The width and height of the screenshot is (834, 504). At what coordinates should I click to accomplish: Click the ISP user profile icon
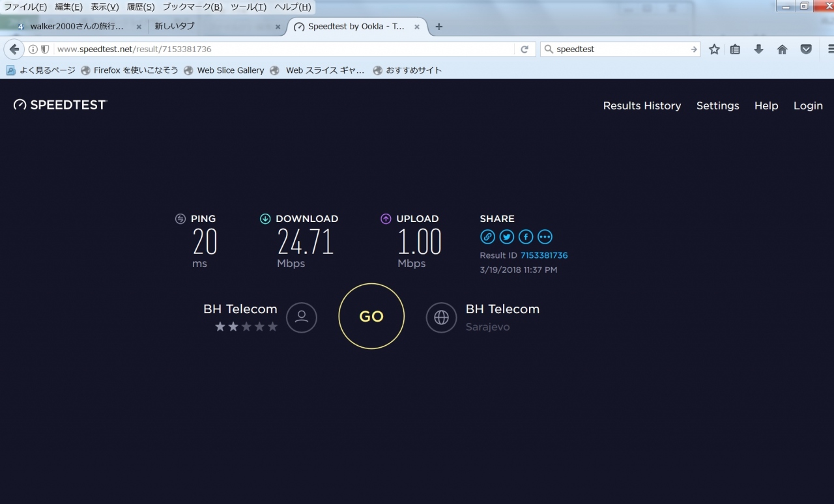[x=301, y=317]
